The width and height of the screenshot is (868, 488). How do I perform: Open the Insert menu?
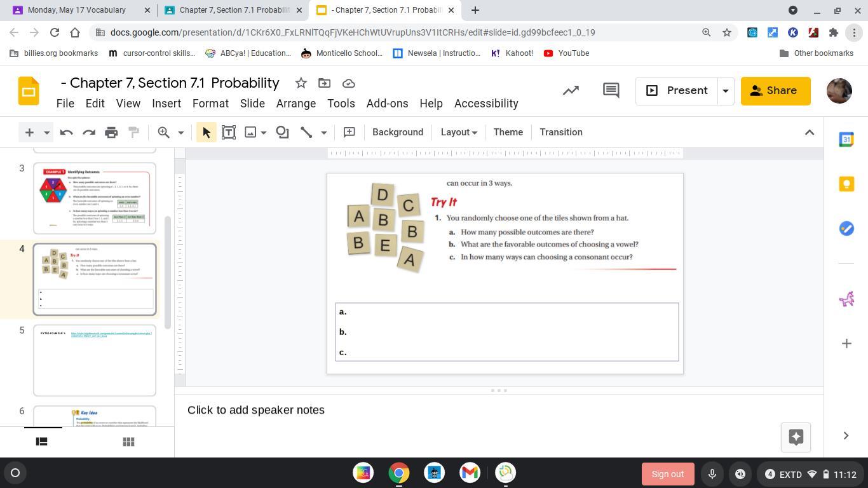[166, 104]
